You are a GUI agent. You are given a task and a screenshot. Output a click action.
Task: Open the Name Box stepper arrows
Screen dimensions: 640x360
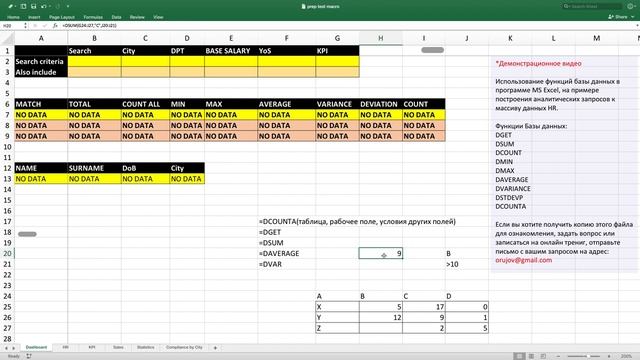(x=25, y=26)
